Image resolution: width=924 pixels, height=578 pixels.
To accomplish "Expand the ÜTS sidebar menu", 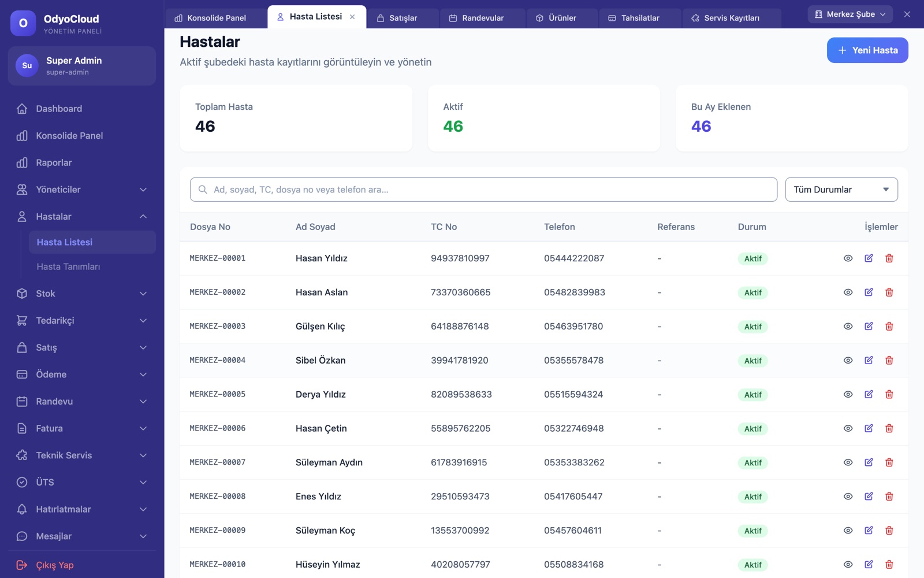I will [x=82, y=483].
